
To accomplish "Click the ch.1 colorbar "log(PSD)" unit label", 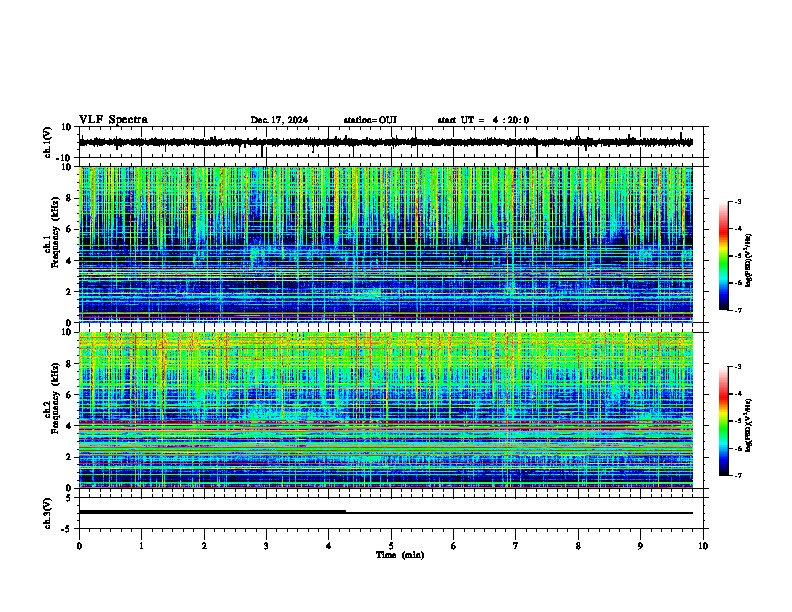I will [x=748, y=261].
